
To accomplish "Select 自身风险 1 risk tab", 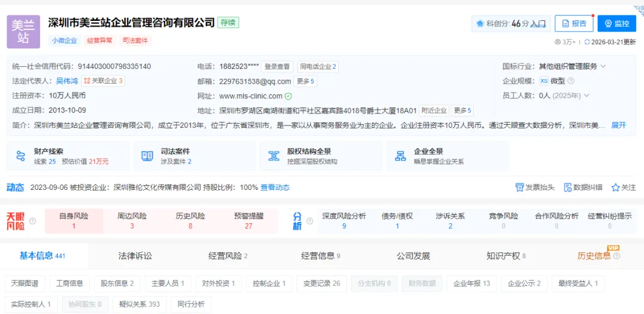I will click(x=74, y=221).
